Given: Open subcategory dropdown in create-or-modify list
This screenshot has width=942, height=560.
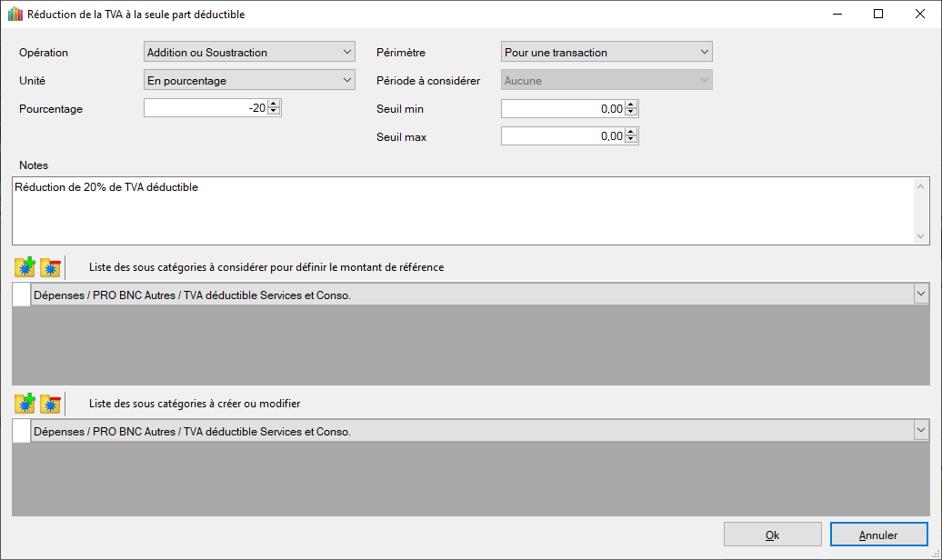Looking at the screenshot, I should click(921, 431).
